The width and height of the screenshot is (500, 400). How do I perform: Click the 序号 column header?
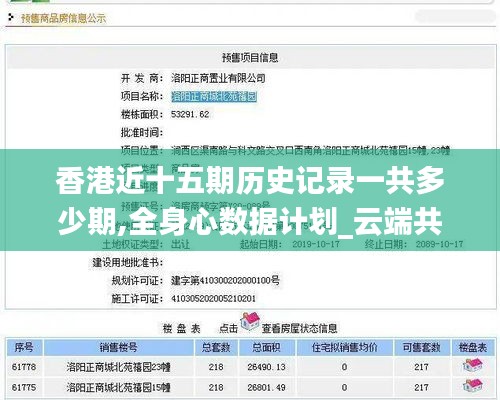tap(24, 347)
